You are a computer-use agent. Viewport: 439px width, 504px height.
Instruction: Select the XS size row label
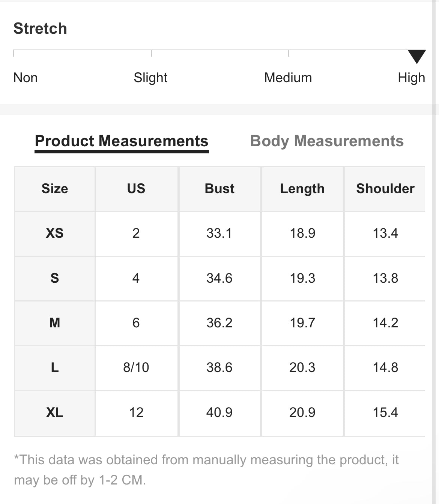tap(55, 233)
